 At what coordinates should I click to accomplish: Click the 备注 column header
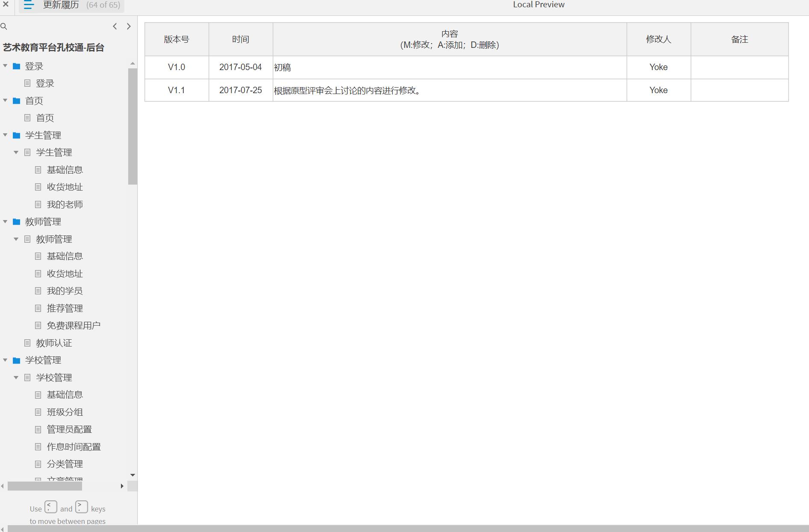tap(740, 39)
